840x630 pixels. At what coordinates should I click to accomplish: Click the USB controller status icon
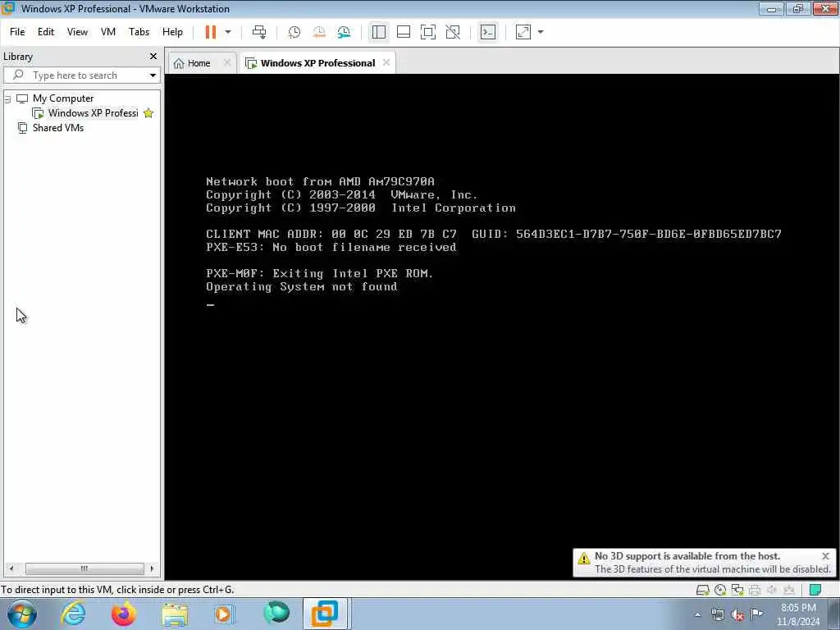789,590
